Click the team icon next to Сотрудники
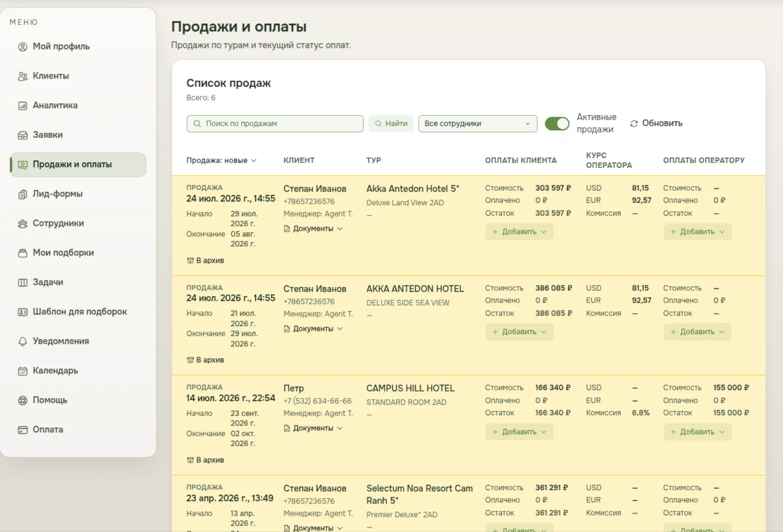The image size is (783, 532). [23, 224]
